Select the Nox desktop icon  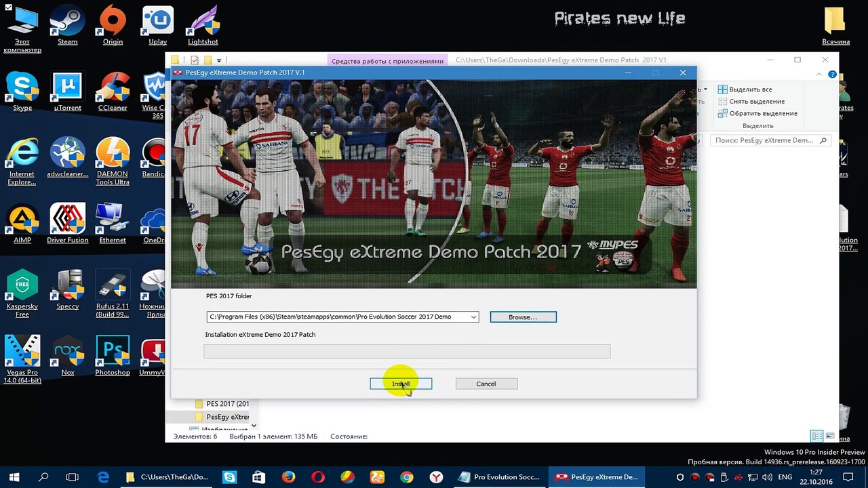click(x=67, y=356)
